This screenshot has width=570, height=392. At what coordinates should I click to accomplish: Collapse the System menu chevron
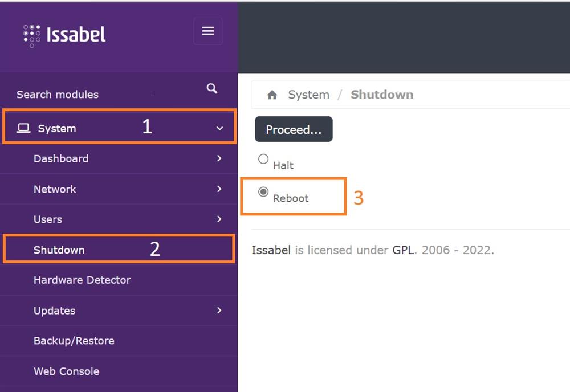coord(219,128)
